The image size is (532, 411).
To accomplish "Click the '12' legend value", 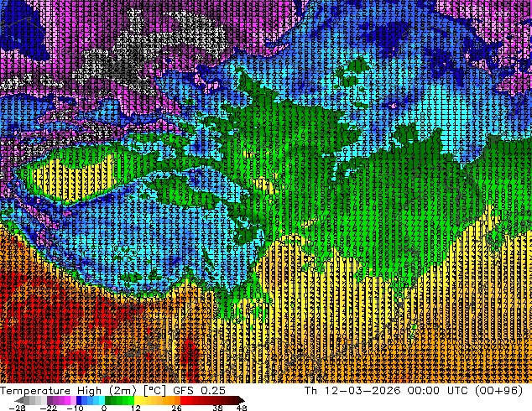I will (136, 408).
